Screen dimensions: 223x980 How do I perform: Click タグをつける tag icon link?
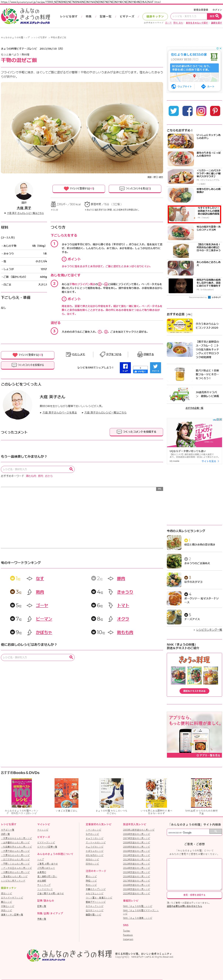tap(111, 354)
